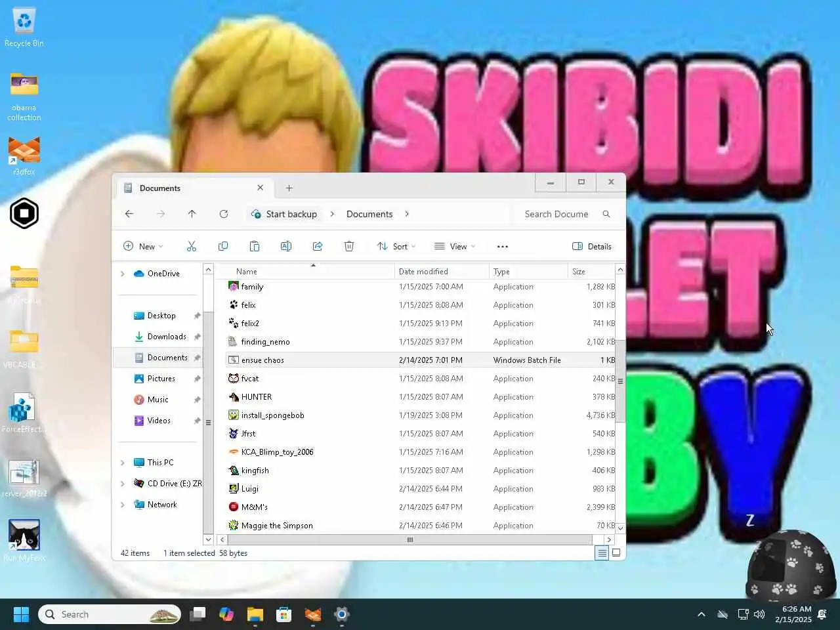The image size is (840, 630).
Task: Expand CD Drive (E:) tree node
Action: (x=123, y=484)
